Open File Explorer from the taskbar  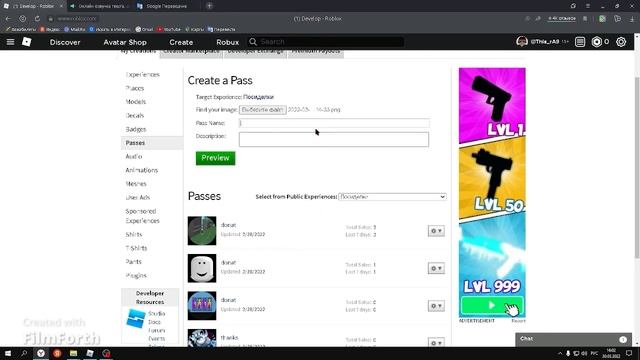pyautogui.click(x=73, y=353)
